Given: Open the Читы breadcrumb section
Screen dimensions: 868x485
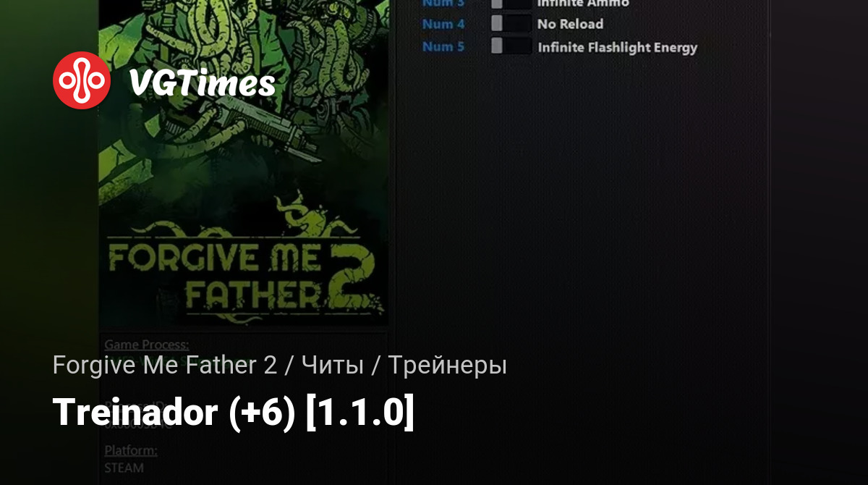Looking at the screenshot, I should point(331,366).
